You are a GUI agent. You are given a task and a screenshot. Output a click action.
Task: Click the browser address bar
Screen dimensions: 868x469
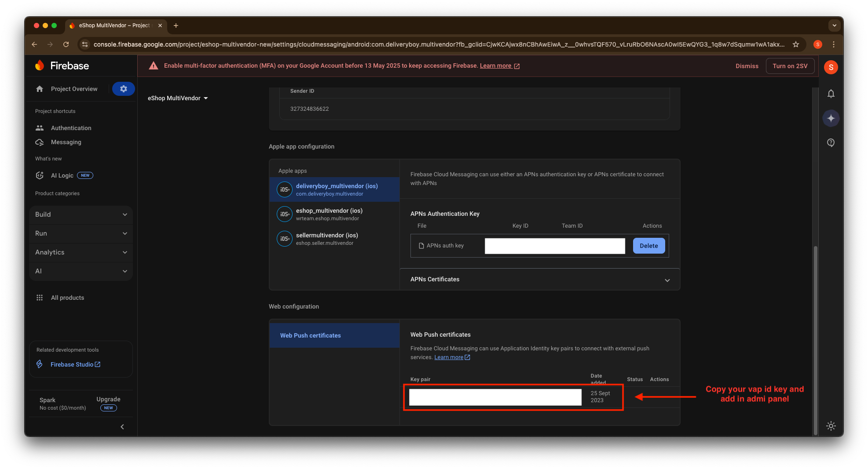point(438,44)
